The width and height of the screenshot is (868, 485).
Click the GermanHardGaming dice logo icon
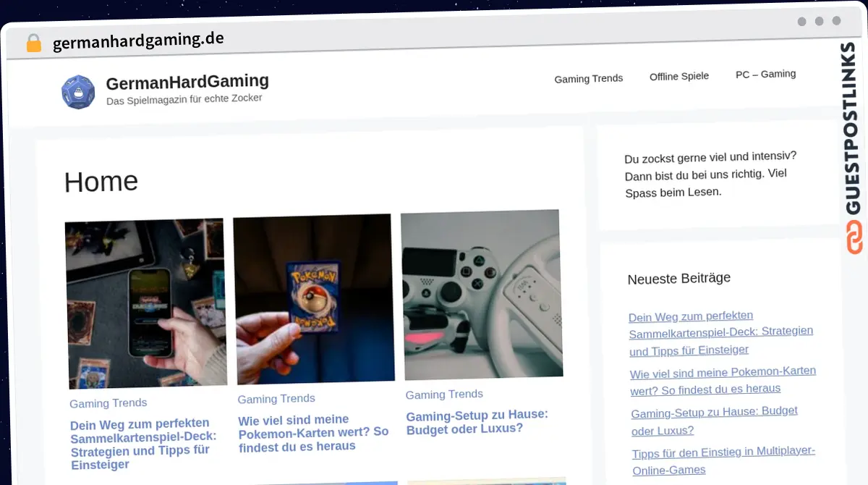point(78,92)
